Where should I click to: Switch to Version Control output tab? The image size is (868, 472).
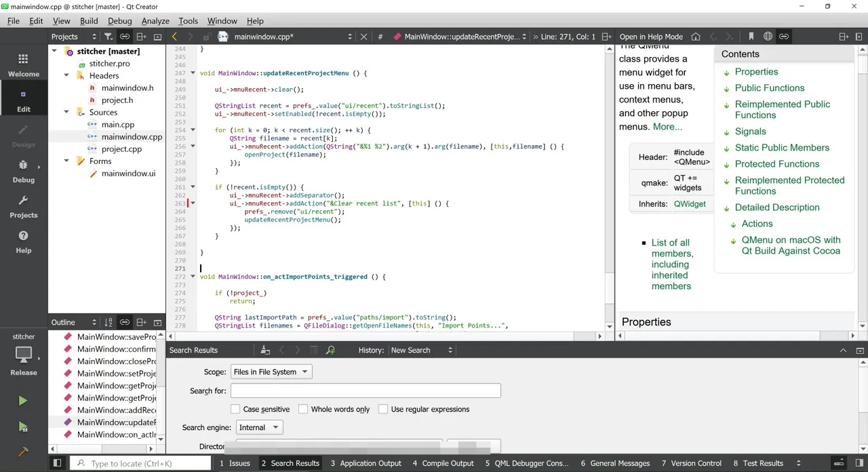(x=692, y=463)
